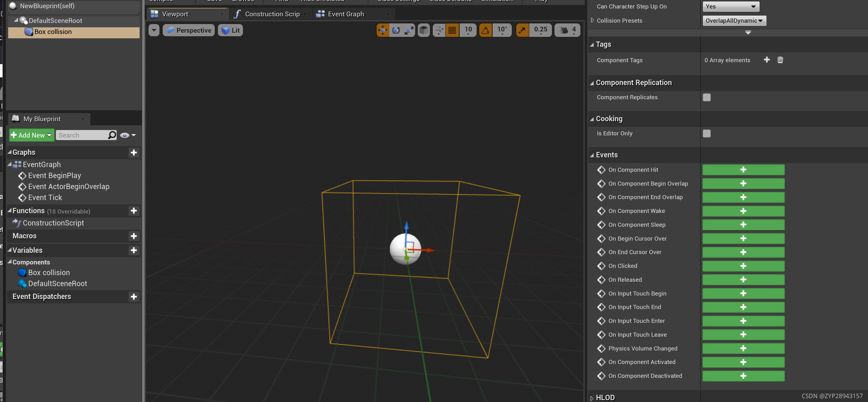Viewport: 868px width, 402px height.
Task: Add a new function with plus
Action: [x=134, y=211]
